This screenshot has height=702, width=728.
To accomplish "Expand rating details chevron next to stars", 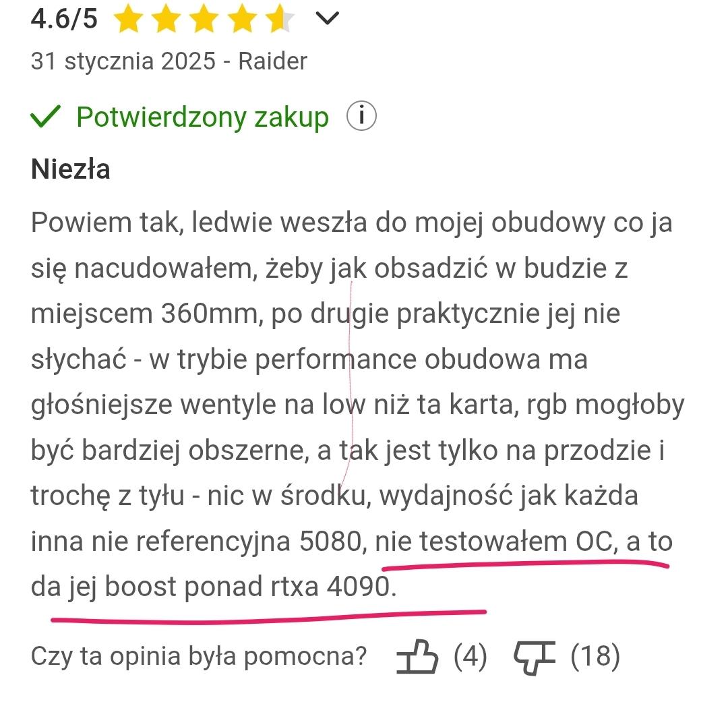I will (x=327, y=19).
